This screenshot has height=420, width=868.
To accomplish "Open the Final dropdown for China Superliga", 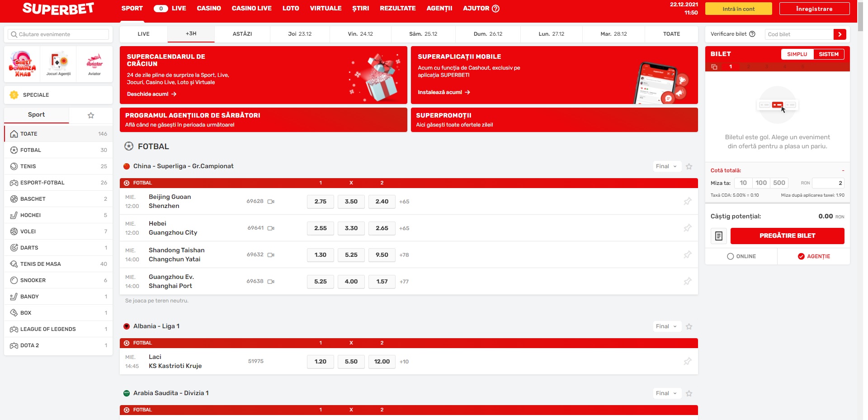I will (x=667, y=166).
